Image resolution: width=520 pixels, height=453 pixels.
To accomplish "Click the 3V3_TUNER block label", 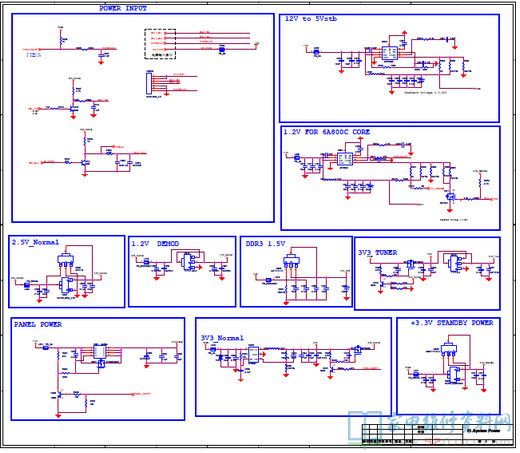I will [377, 253].
